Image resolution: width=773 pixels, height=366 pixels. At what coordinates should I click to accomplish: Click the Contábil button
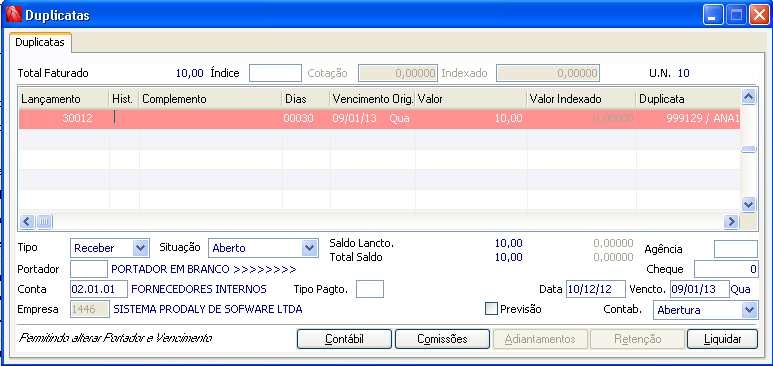click(344, 339)
